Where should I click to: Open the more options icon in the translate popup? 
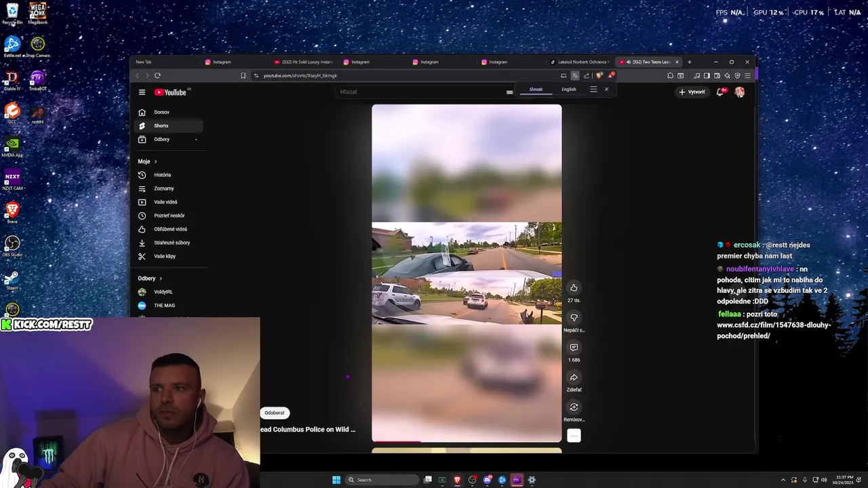pyautogui.click(x=593, y=89)
